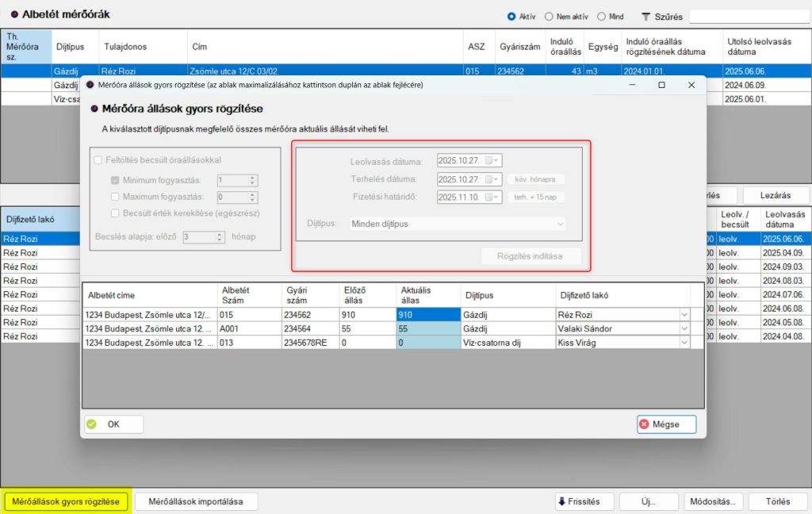Maximize the Mérőóra állások dialog window

[x=661, y=84]
